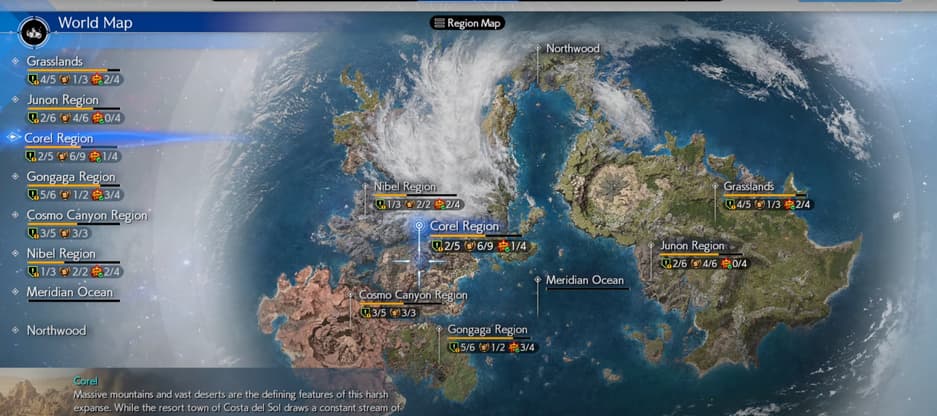This screenshot has height=416, width=937.
Task: Select Cosmo Canyon Region in the sidebar list
Action: pyautogui.click(x=87, y=215)
